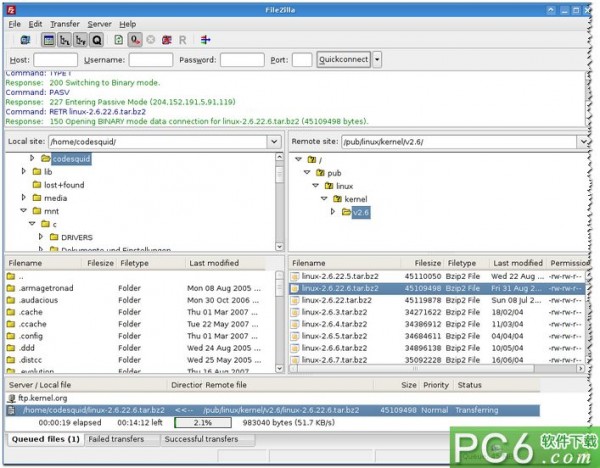Click the parent directory '..' folder icon
This screenshot has width=600, height=468.
click(x=11, y=276)
